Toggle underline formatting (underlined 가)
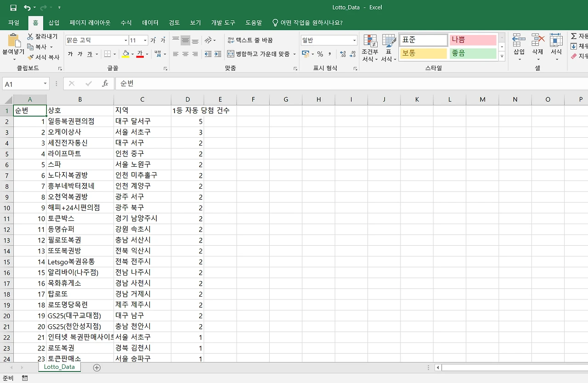The height and width of the screenshot is (383, 588). click(90, 54)
